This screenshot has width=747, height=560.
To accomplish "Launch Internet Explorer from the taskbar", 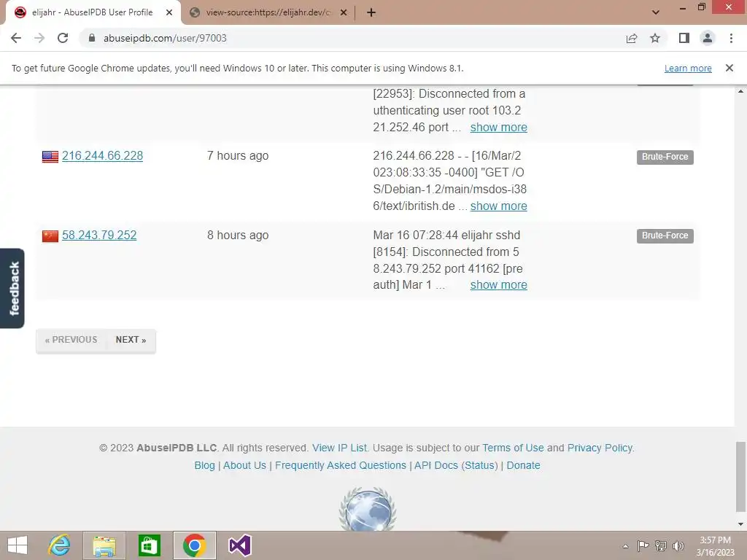I will (x=60, y=545).
